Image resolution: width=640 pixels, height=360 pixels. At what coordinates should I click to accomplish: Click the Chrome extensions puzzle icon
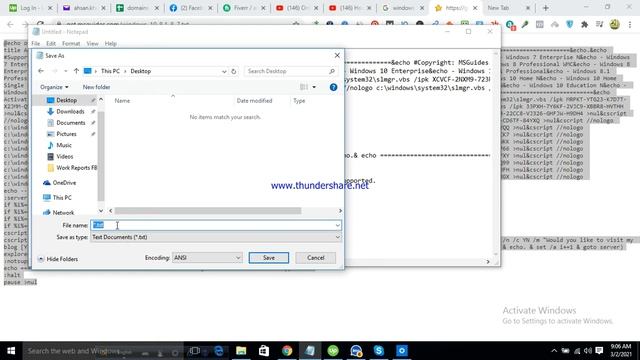tap(584, 24)
